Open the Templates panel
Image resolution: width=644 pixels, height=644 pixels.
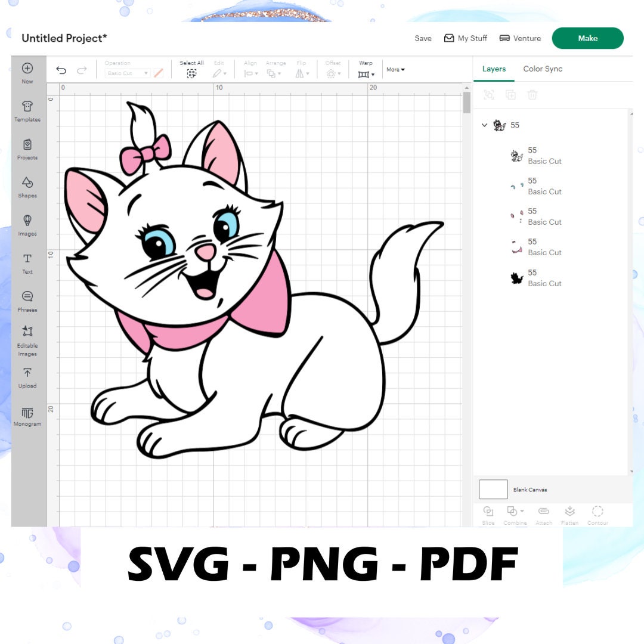pyautogui.click(x=27, y=112)
